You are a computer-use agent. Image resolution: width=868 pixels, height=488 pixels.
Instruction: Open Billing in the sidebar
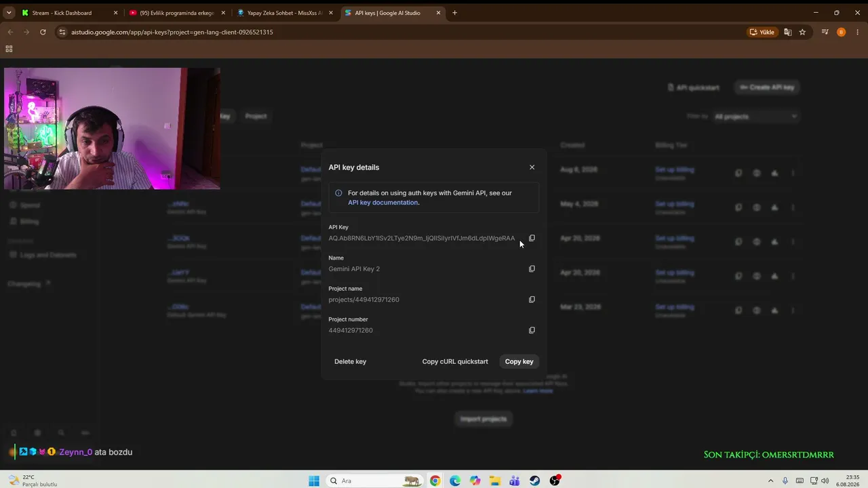coord(24,221)
